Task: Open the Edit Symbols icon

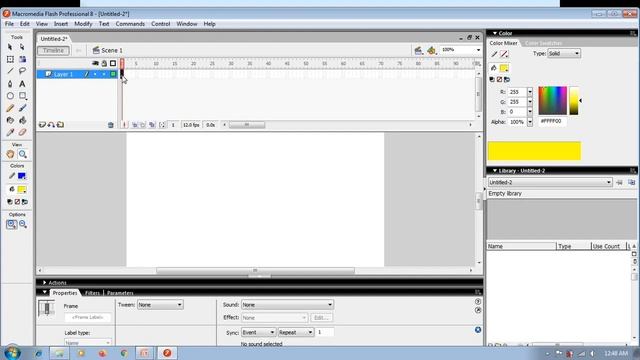Action: point(431,51)
